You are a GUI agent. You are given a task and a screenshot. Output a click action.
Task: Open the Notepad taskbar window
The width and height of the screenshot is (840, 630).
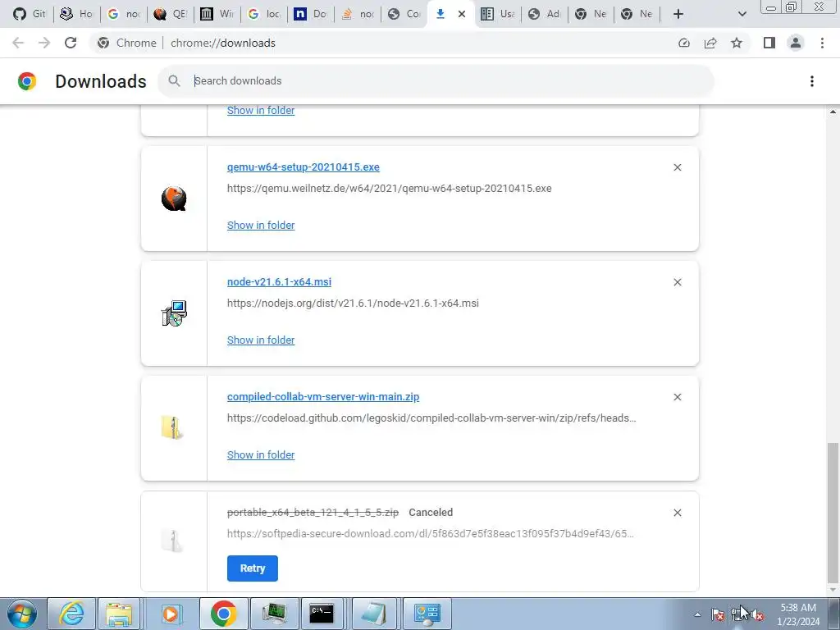(373, 614)
